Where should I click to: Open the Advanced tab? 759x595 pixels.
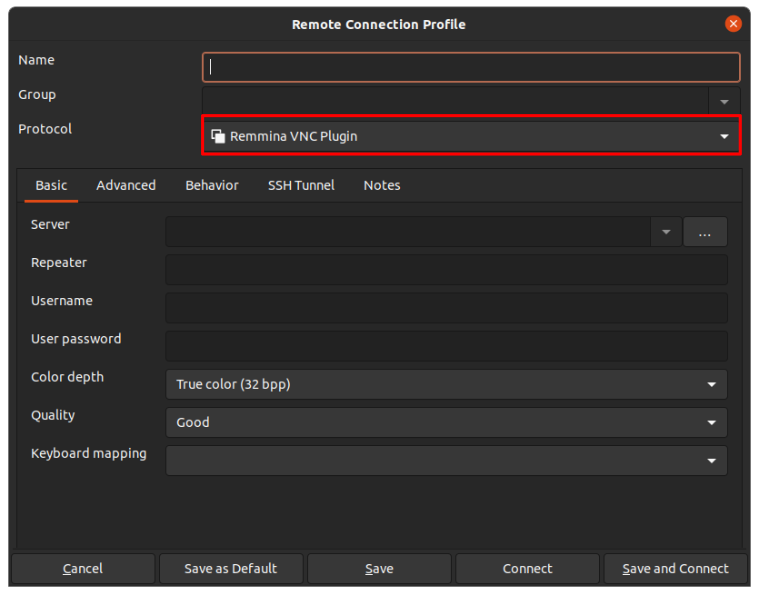click(x=126, y=185)
